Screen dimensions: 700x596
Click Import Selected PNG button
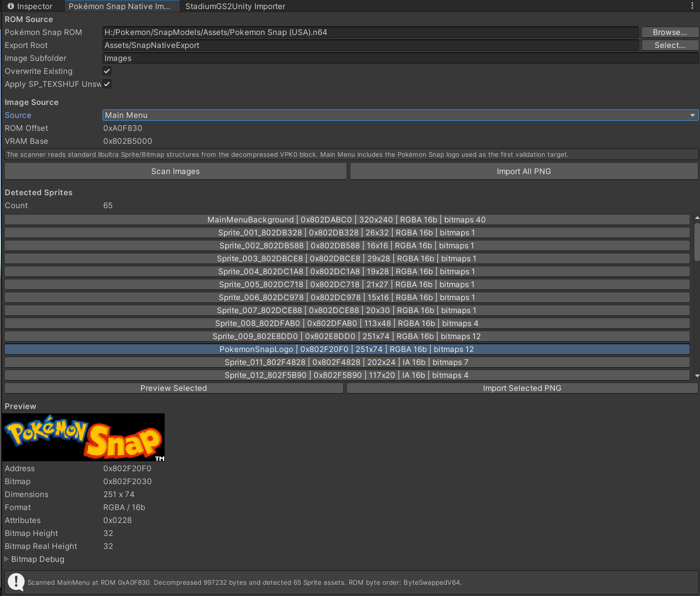(522, 388)
